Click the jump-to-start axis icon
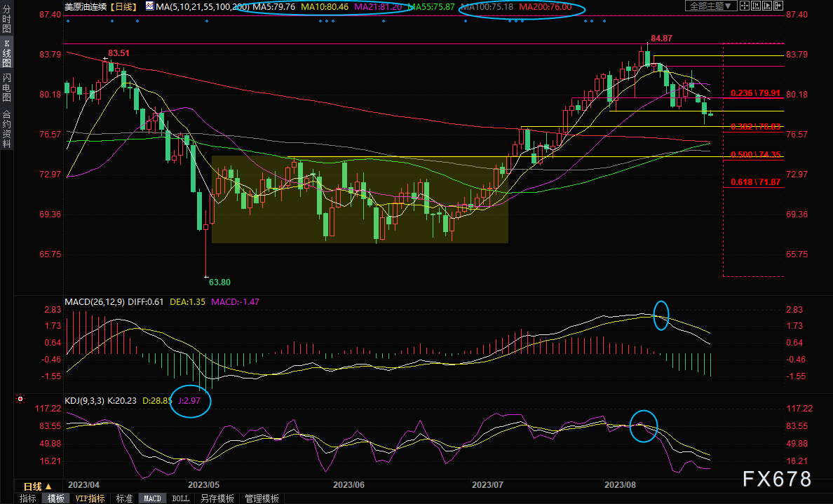Screen dimensions: 833x504 756,6
